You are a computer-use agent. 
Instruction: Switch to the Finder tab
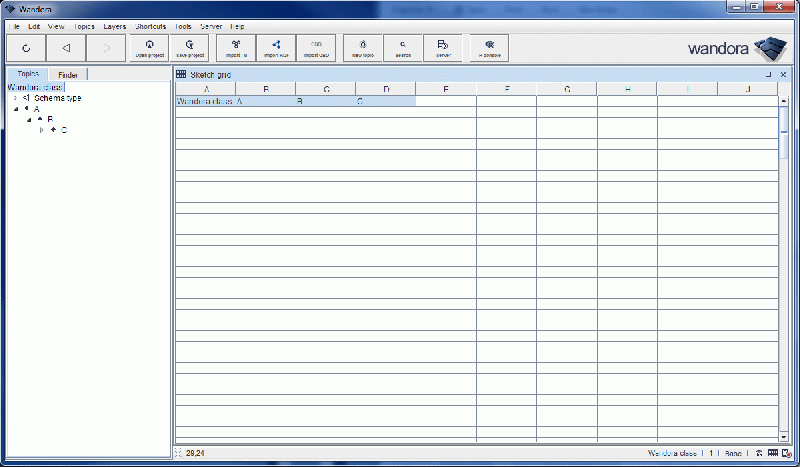68,75
